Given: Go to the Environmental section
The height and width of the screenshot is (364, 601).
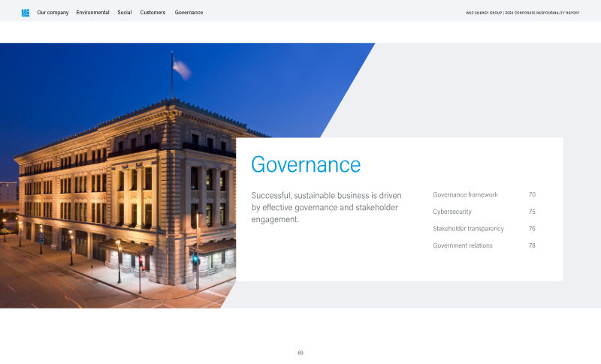Looking at the screenshot, I should (x=92, y=13).
